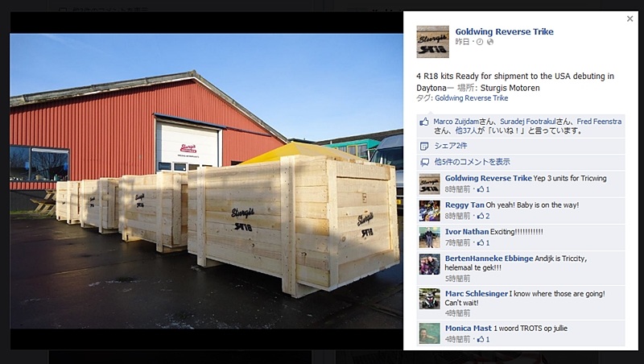Screen dimensions: 644x364
Task: Click like count on Ivor Nathan's comment
Action: (484, 243)
